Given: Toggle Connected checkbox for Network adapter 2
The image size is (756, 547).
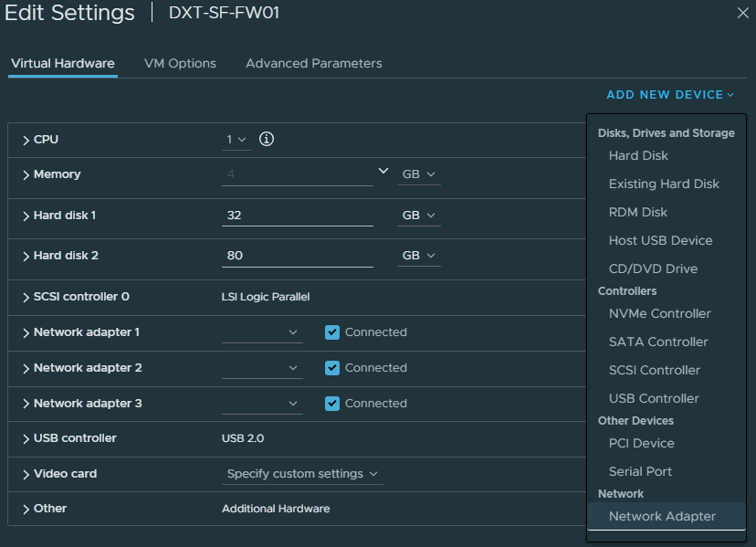Looking at the screenshot, I should point(332,368).
